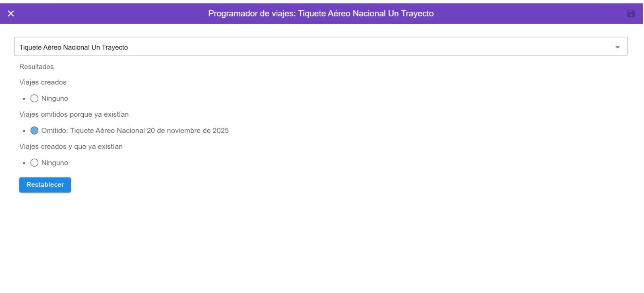Image resolution: width=644 pixels, height=293 pixels.
Task: Click Ninguno text above Restablecer button
Action: coord(55,163)
